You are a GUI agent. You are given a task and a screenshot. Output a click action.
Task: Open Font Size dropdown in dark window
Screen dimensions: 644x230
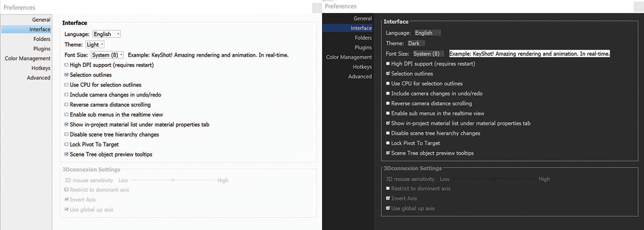click(429, 54)
